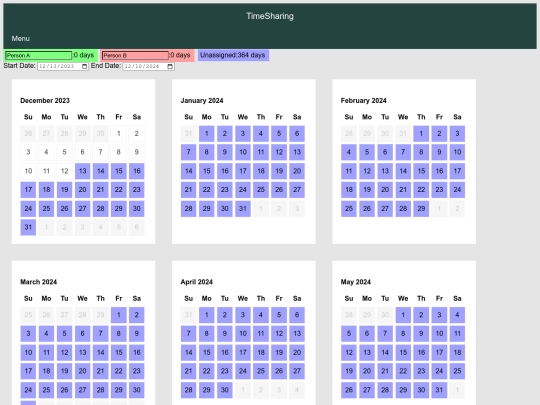Click February 24 in February 2024

[x=457, y=190]
